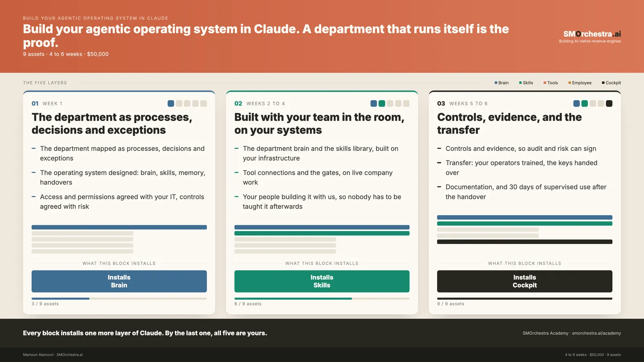Viewport: 644px width, 362px height.
Task: Click bullet 'The department brain and the skills library'
Action: point(320,153)
